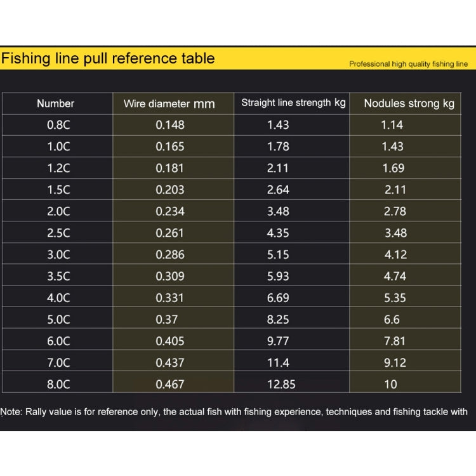Viewport: 476px width, 476px height.
Task: Select the 0.405 wire diameter value
Action: pyautogui.click(x=170, y=341)
